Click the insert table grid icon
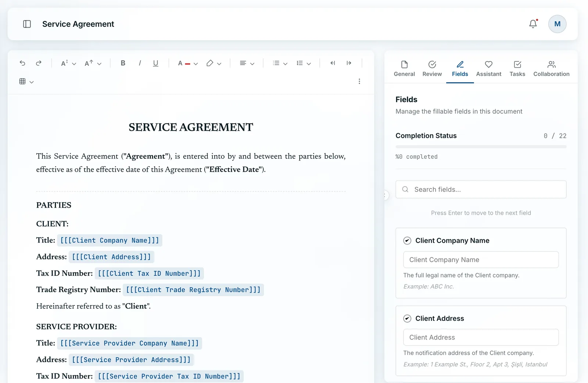Screen dimensions: 588x383 [x=22, y=81]
